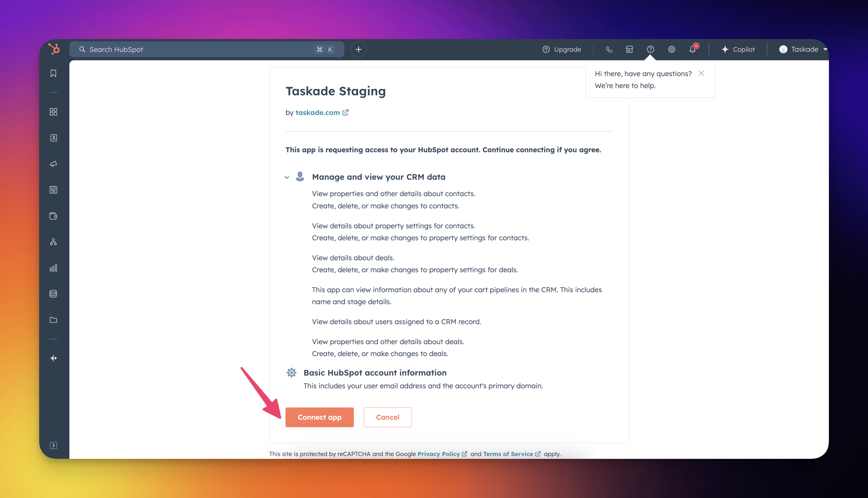The width and height of the screenshot is (868, 498).
Task: Open Settings gear in top navigation
Action: coord(671,49)
